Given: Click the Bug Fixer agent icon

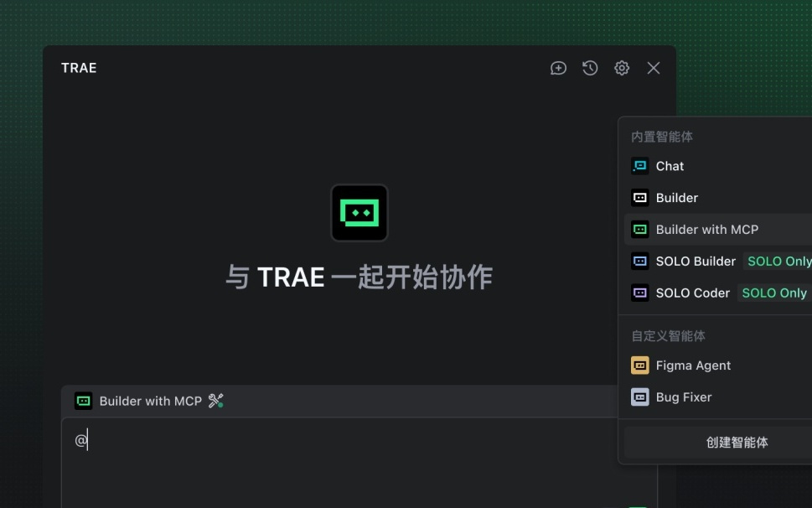Looking at the screenshot, I should (x=639, y=397).
